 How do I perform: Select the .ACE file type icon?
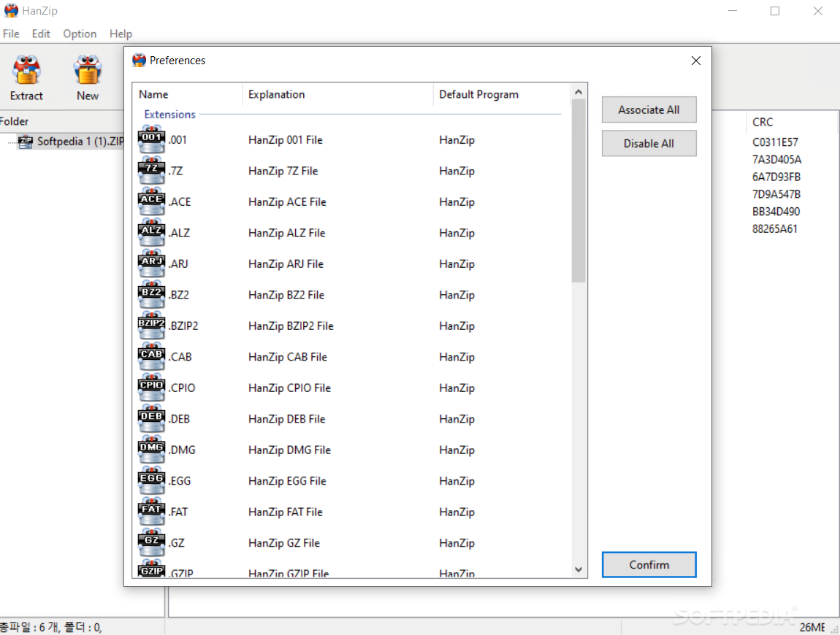[x=152, y=202]
